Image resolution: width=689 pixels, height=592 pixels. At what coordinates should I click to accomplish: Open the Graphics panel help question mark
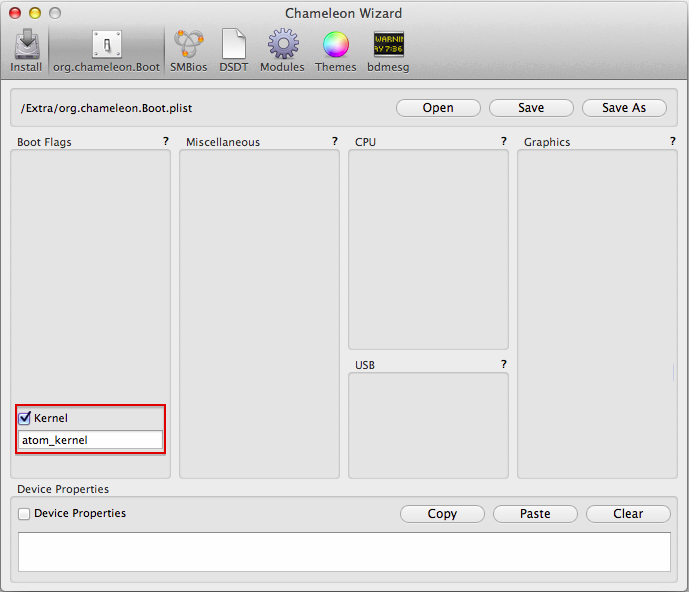[673, 142]
